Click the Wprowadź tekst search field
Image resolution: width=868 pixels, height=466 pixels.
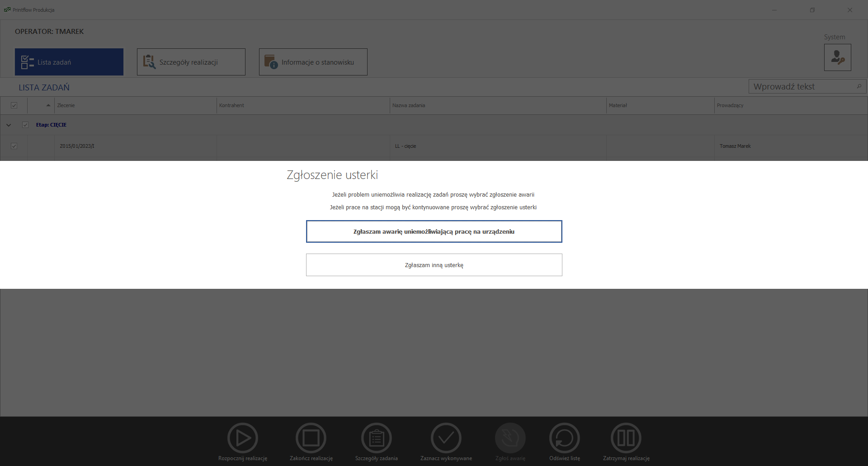(x=802, y=86)
